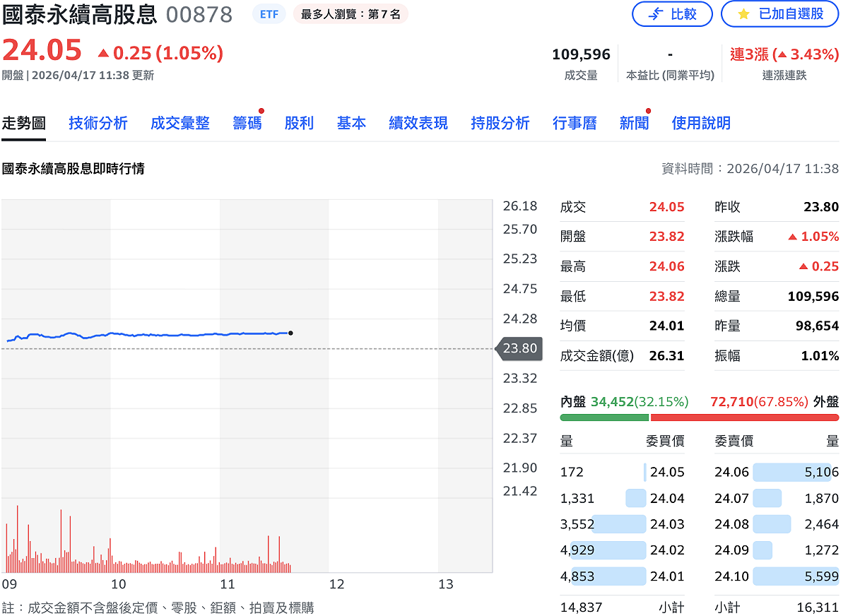Open the 走勢圖 tab
Image resolution: width=848 pixels, height=616 pixels.
tap(23, 124)
